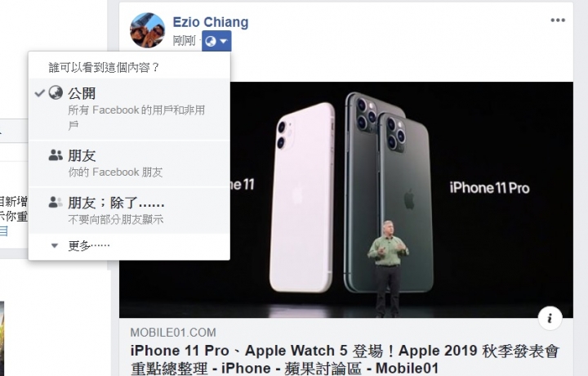Open the iPhone 11 Pro article headline
The image size is (588, 376).
pos(345,360)
